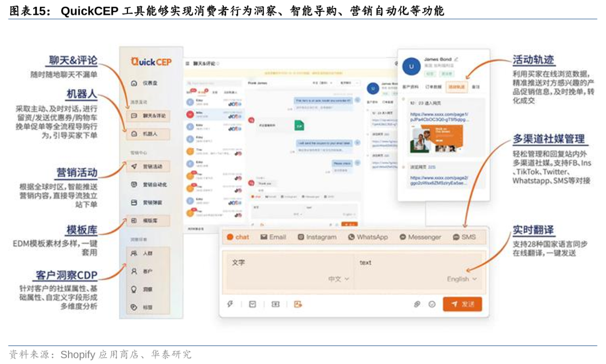
Task: Click the QuickCEP logo
Action: tap(151, 62)
